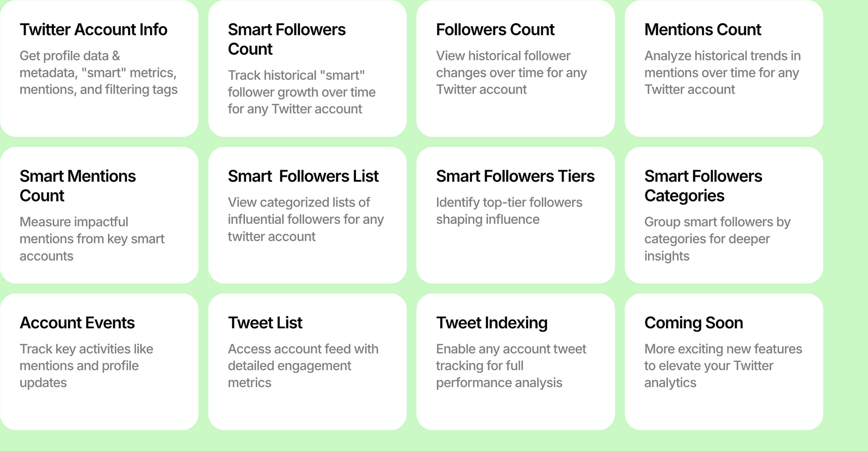
Task: Select the Tweet List card
Action: tap(307, 362)
